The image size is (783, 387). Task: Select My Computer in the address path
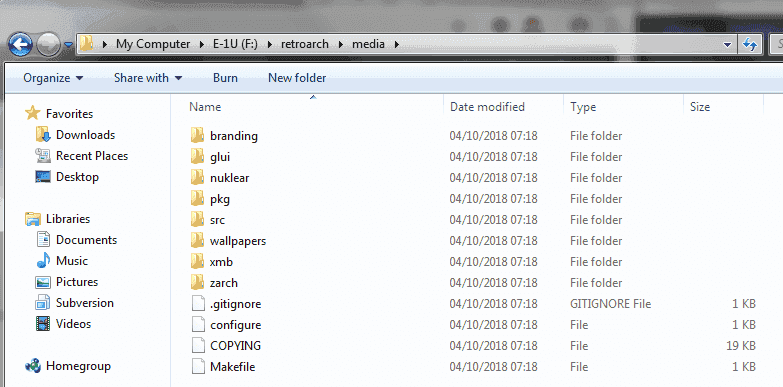coord(153,44)
